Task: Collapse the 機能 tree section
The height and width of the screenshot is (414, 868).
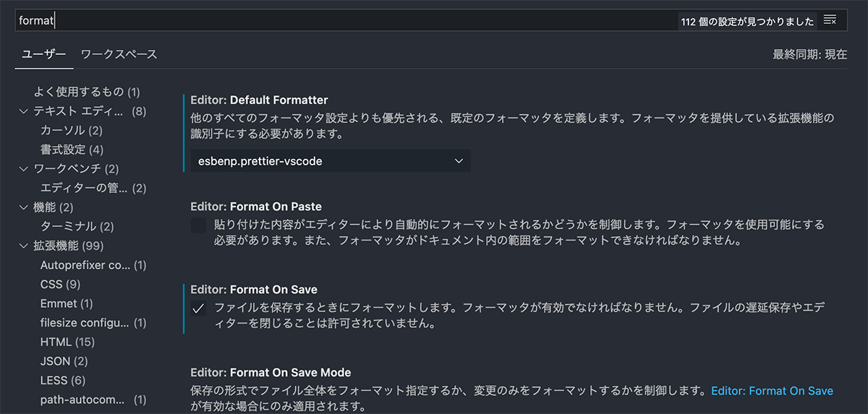Action: click(x=23, y=207)
